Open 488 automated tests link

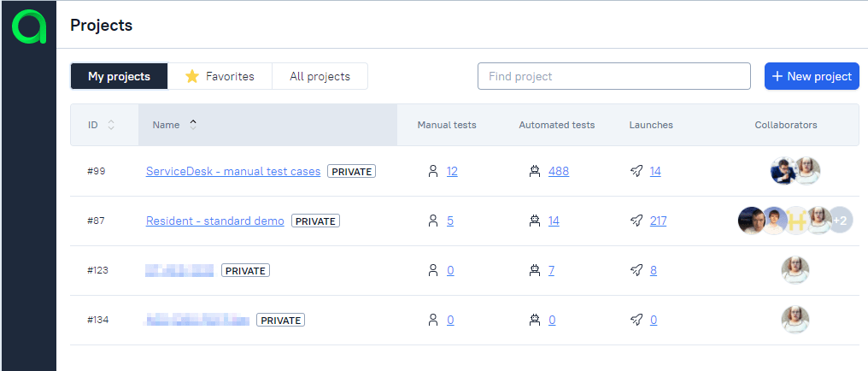click(x=559, y=171)
